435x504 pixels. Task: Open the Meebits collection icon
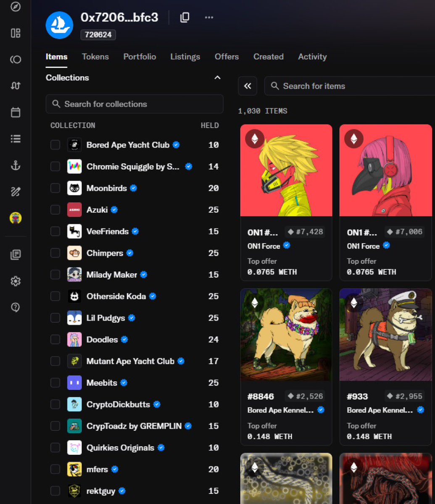tap(74, 383)
